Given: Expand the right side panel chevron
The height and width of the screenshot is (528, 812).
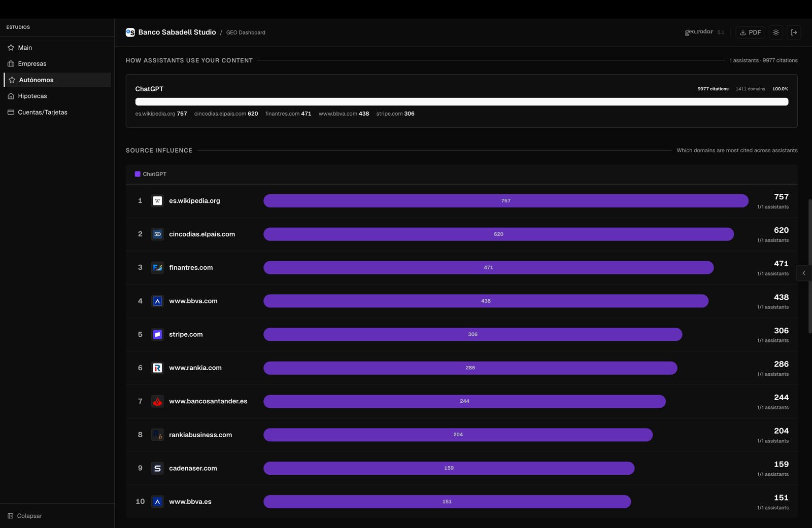Looking at the screenshot, I should point(804,273).
